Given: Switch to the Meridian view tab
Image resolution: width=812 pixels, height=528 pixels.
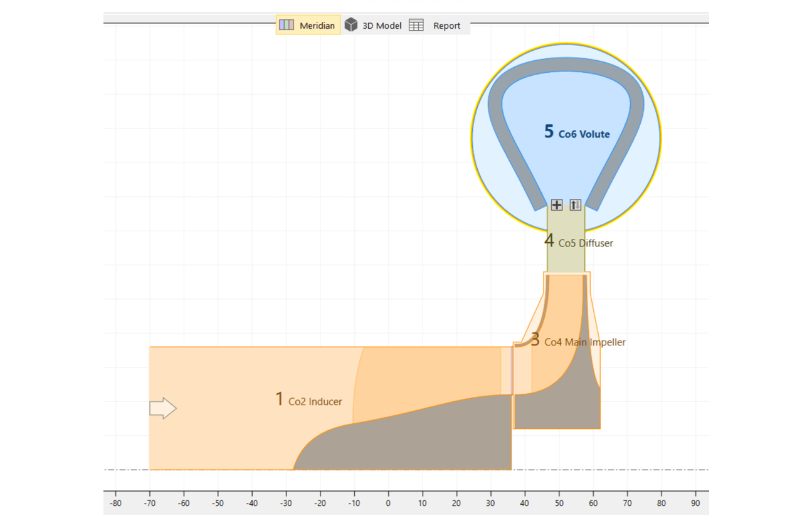Looking at the screenshot, I should click(x=308, y=25).
